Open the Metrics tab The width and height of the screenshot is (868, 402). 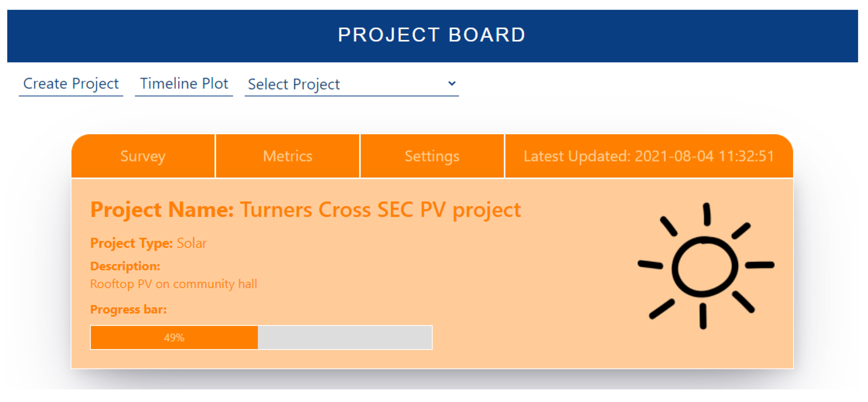coord(288,156)
